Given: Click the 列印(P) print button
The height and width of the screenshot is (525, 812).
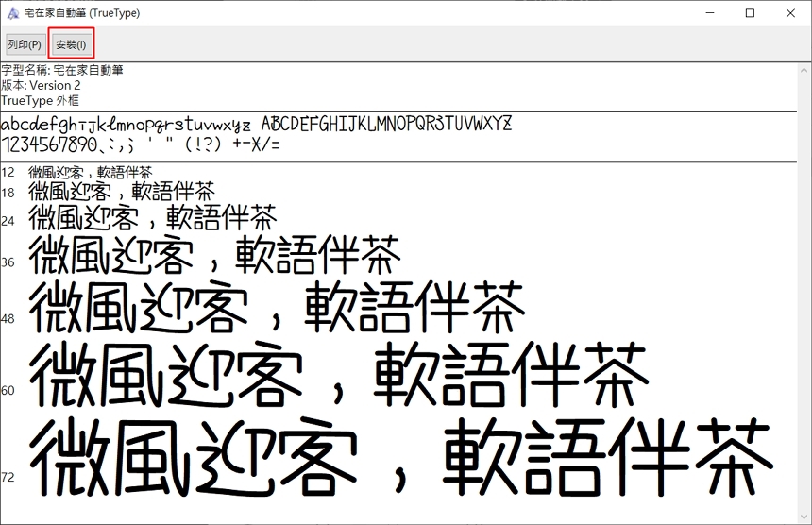Looking at the screenshot, I should point(25,44).
